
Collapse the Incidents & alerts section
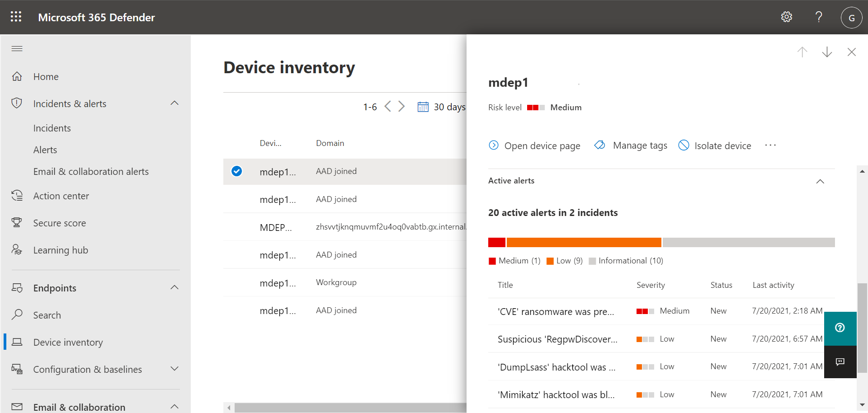point(175,103)
